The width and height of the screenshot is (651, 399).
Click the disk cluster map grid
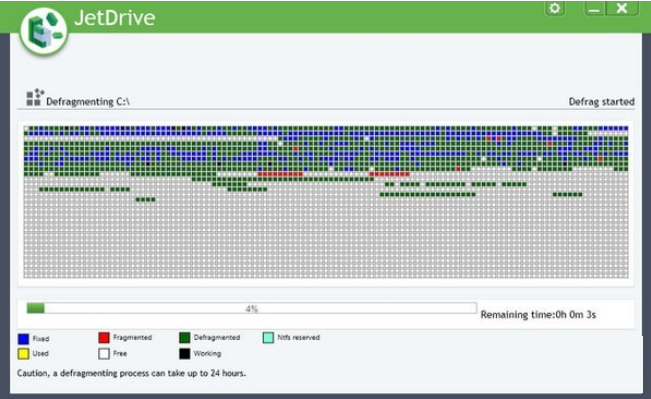(x=326, y=202)
